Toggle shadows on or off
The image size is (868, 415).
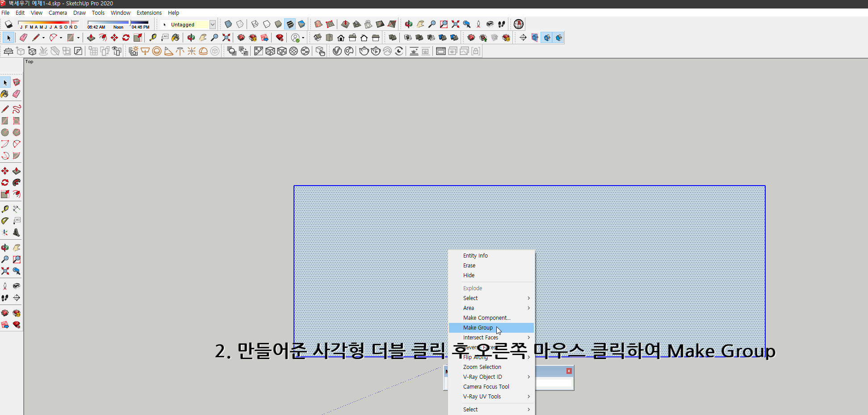coord(8,24)
